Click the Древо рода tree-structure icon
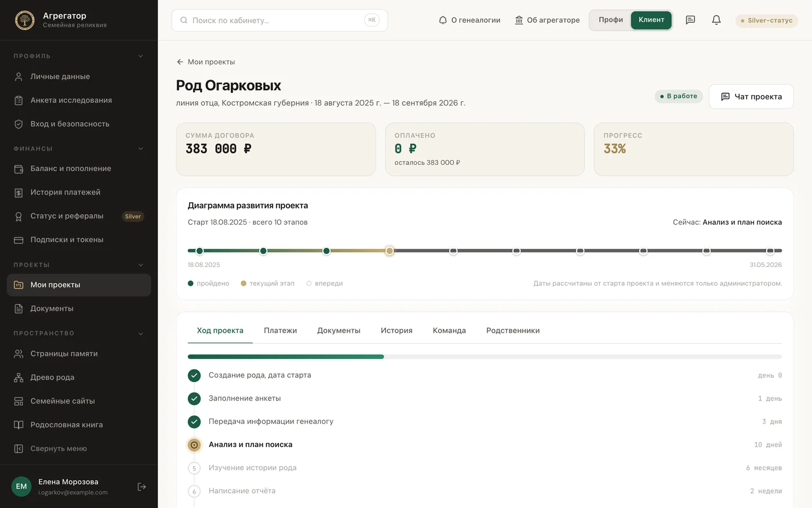 (x=19, y=377)
